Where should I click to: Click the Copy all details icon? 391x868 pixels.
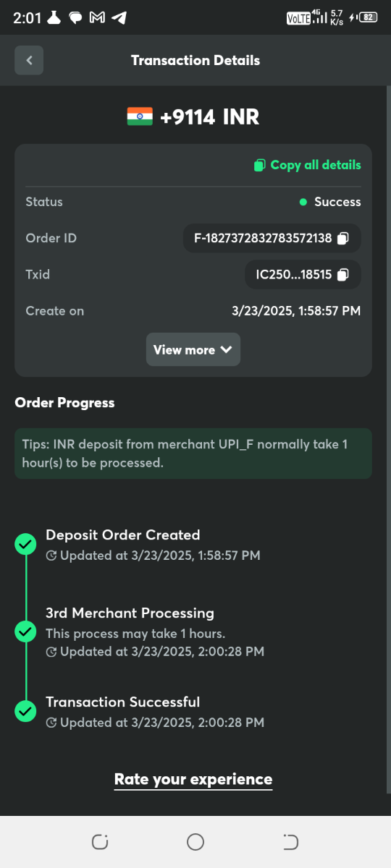[260, 165]
